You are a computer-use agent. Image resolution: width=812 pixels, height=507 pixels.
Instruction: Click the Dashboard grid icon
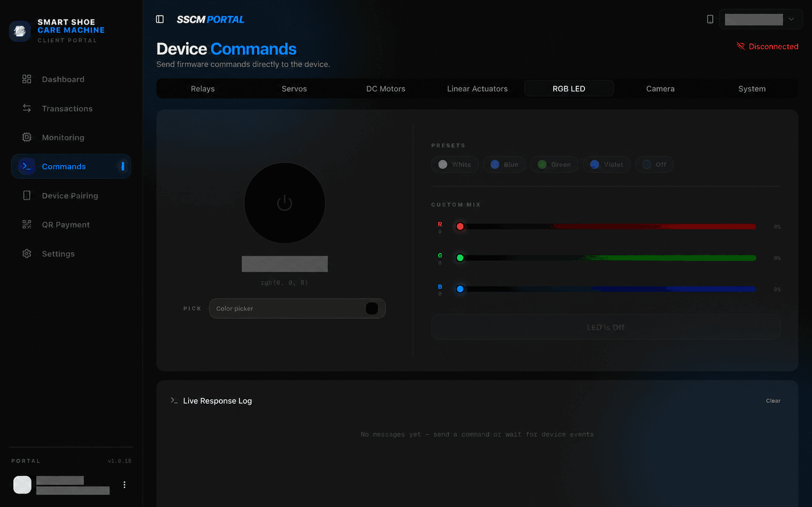(x=27, y=79)
